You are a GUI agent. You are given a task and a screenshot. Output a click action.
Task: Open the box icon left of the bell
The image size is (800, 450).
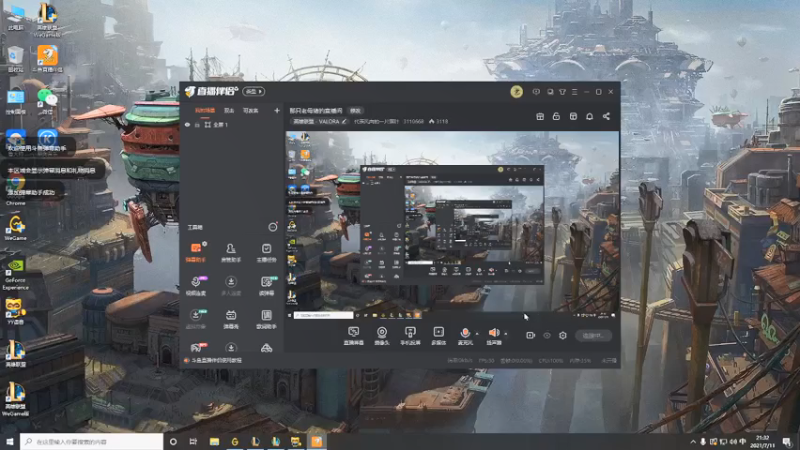coord(573,116)
